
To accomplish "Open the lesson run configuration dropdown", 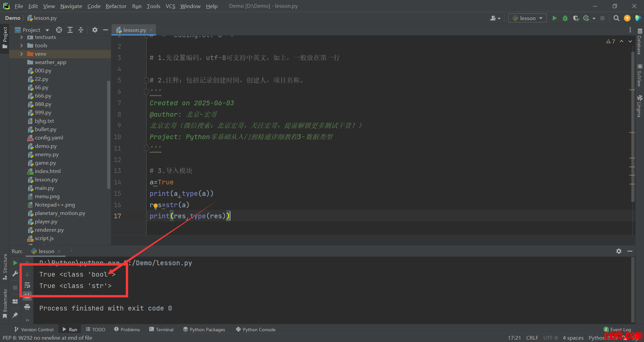I will [527, 18].
